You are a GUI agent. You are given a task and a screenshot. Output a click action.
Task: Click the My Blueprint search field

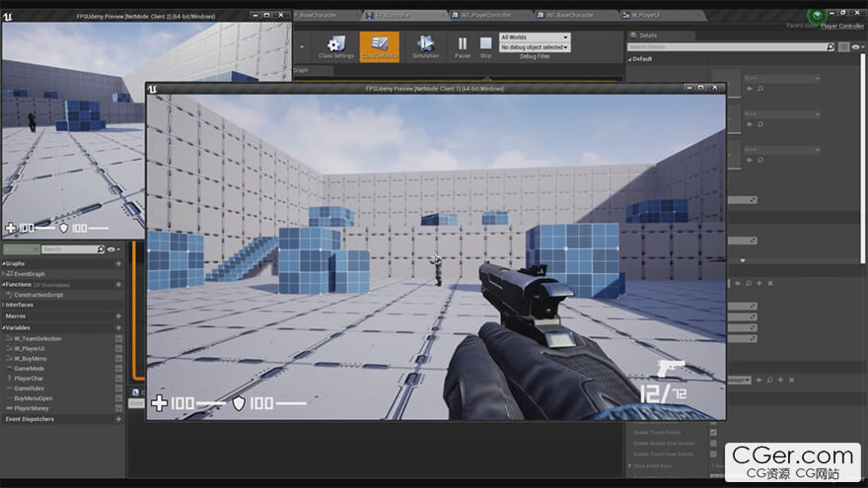[x=71, y=249]
